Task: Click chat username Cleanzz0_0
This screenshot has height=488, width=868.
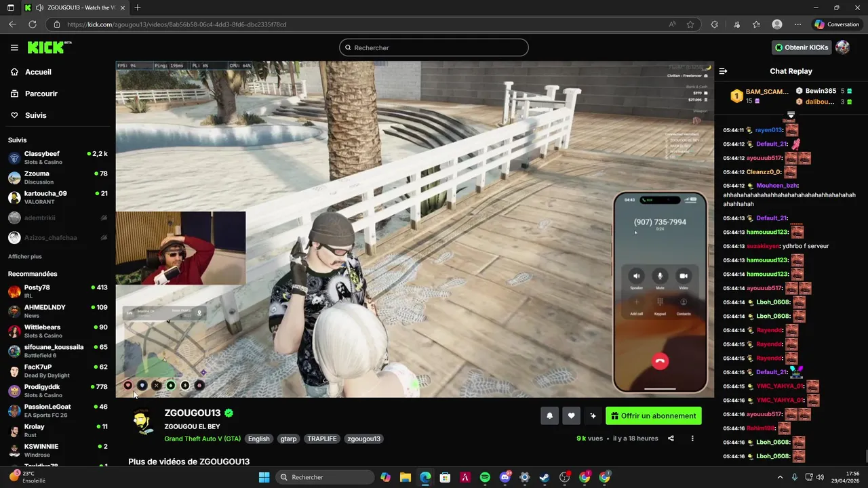Action: [764, 172]
